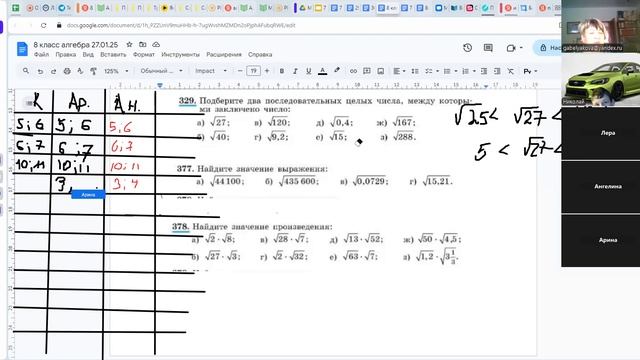The height and width of the screenshot is (360, 640).
Task: Expand the numbered list options arrow
Action: pos(474,71)
